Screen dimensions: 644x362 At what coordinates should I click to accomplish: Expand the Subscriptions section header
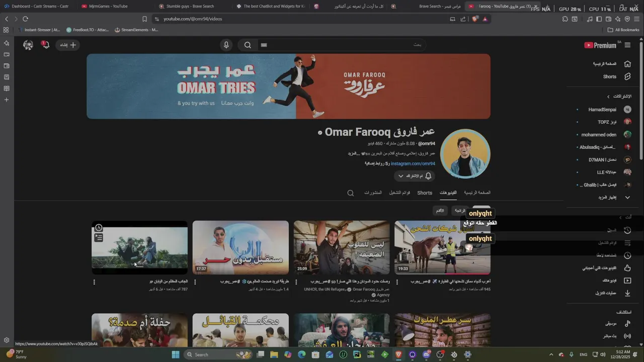click(619, 96)
